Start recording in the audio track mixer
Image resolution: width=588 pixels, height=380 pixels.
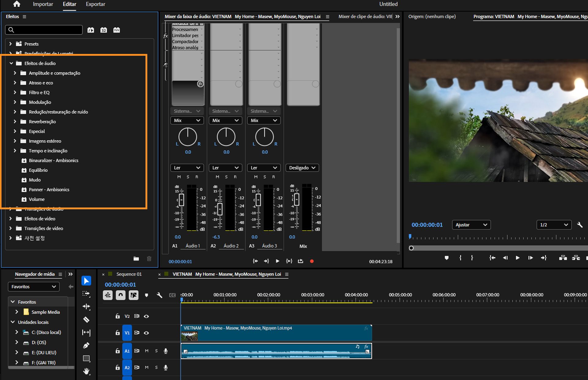[x=312, y=261]
